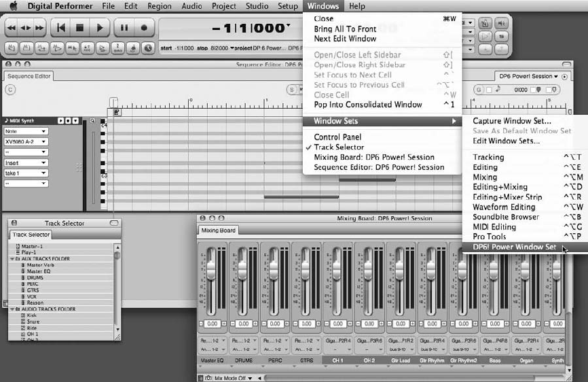Collapse the AUX TRACKS FOLDER triangle

click(12, 259)
